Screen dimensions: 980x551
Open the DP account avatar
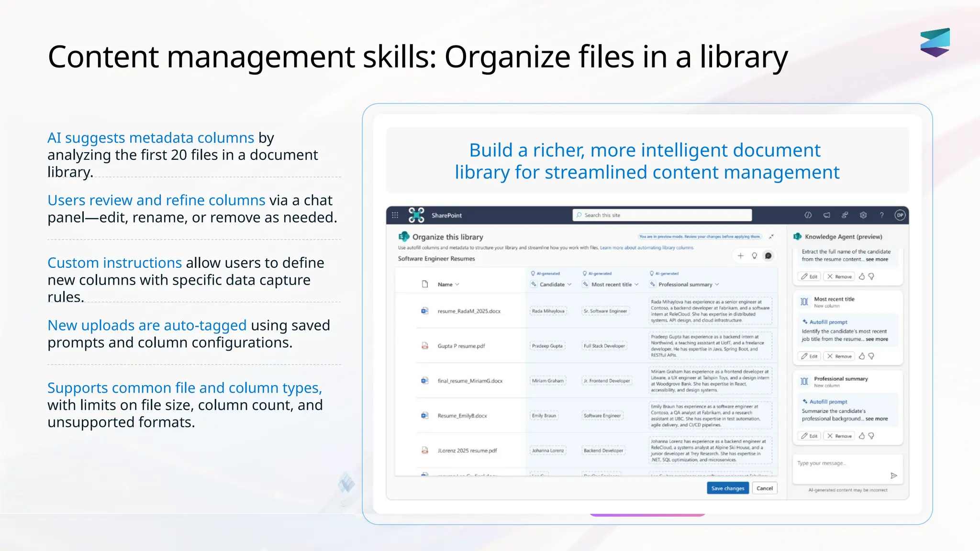(900, 215)
